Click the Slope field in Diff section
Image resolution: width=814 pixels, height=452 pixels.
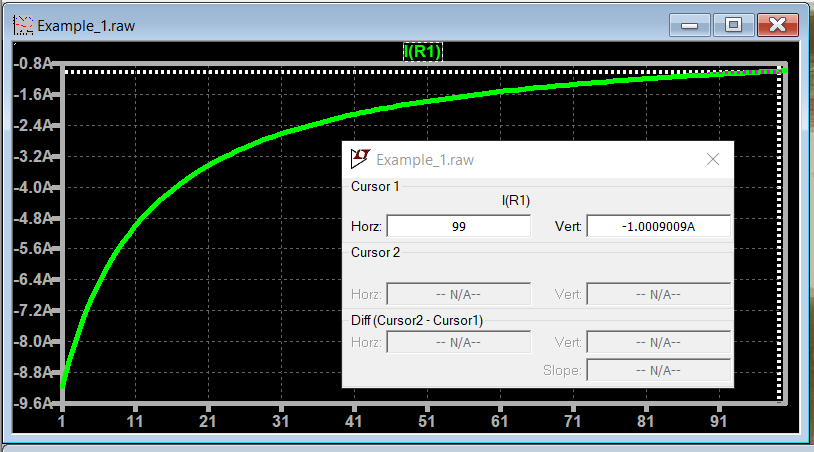coord(658,370)
